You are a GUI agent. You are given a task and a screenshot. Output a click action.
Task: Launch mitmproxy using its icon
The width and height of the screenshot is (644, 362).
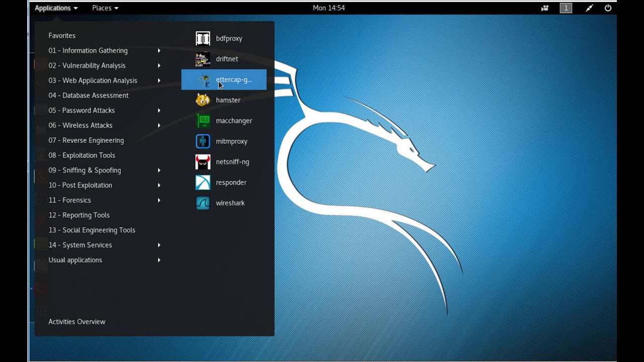tap(203, 141)
